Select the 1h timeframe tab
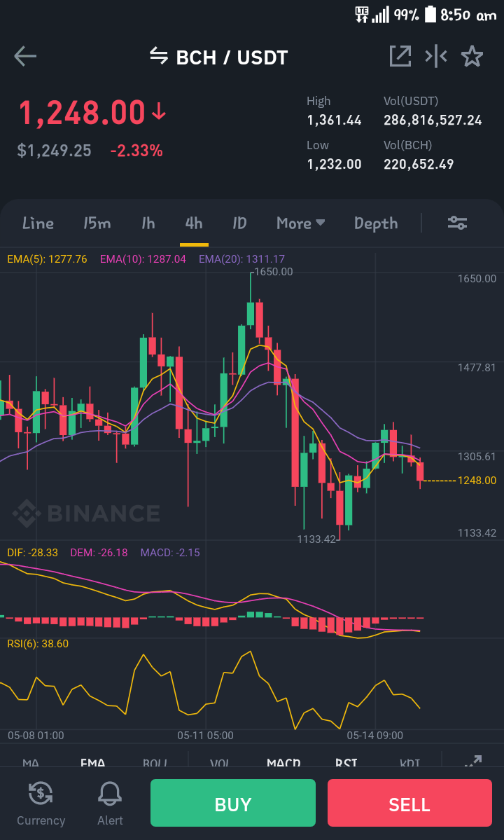 [148, 223]
